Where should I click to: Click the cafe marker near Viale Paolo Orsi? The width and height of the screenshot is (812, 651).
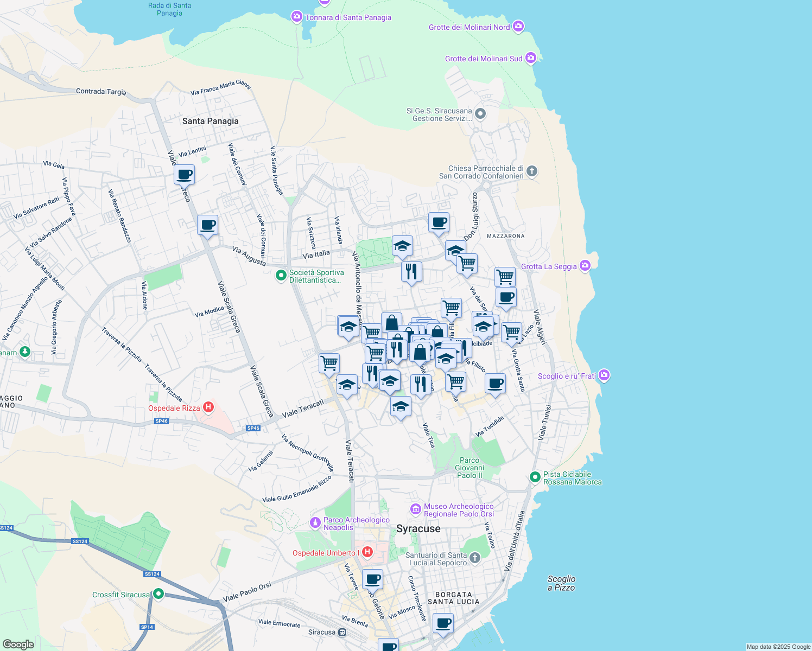tap(373, 579)
